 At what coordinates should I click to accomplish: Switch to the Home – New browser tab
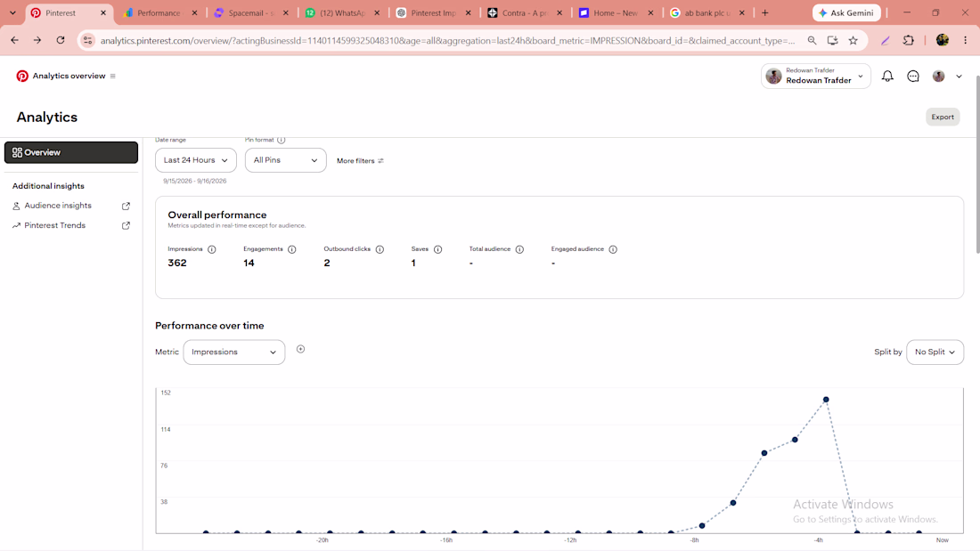(615, 12)
